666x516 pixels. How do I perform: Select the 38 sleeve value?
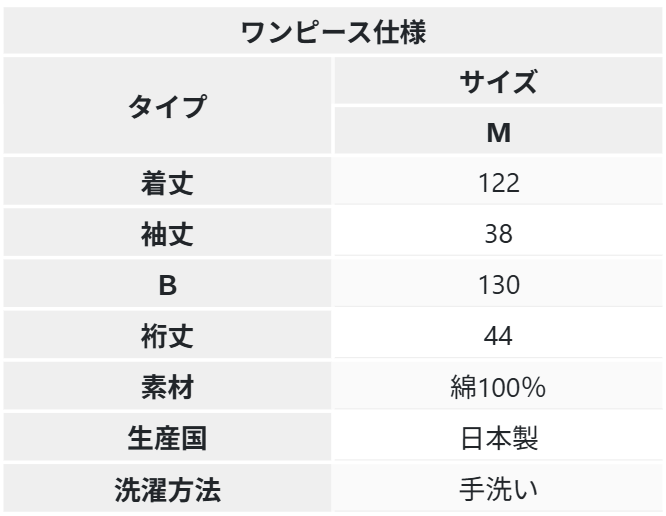498,234
